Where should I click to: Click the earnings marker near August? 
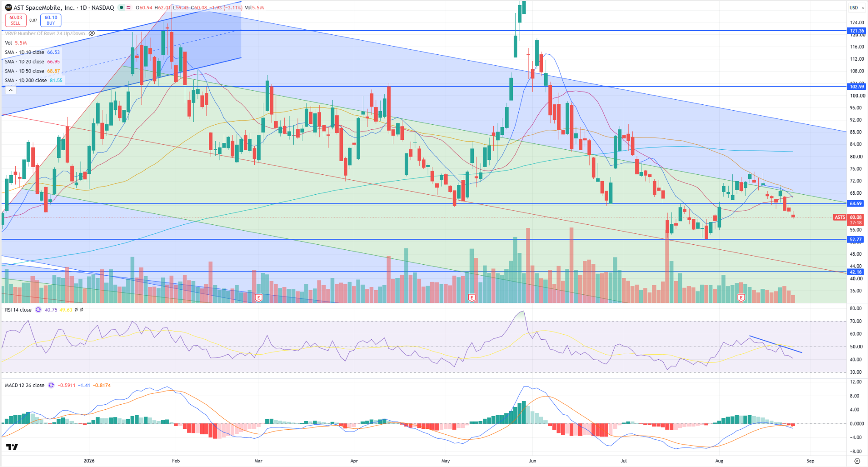pyautogui.click(x=741, y=298)
